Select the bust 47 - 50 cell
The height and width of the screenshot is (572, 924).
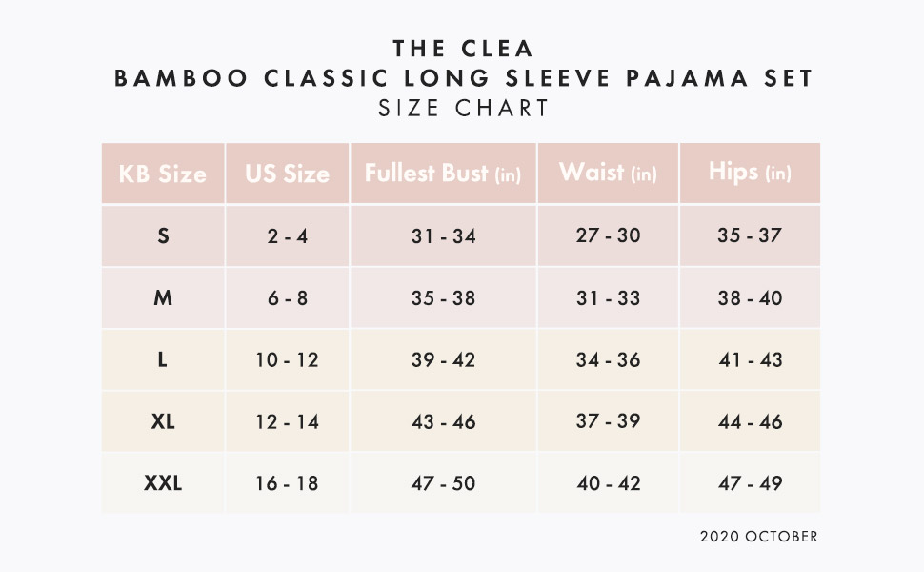click(x=443, y=483)
